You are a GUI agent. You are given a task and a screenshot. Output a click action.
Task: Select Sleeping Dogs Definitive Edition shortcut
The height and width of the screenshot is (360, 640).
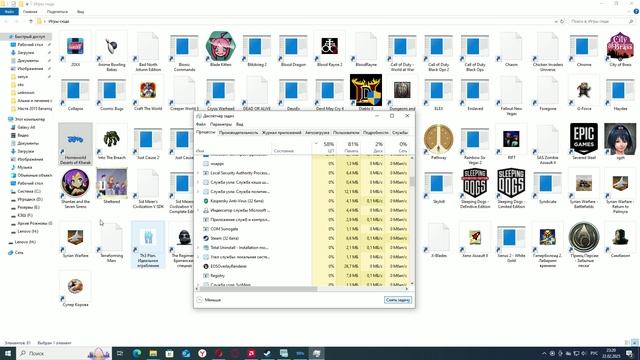tap(475, 189)
